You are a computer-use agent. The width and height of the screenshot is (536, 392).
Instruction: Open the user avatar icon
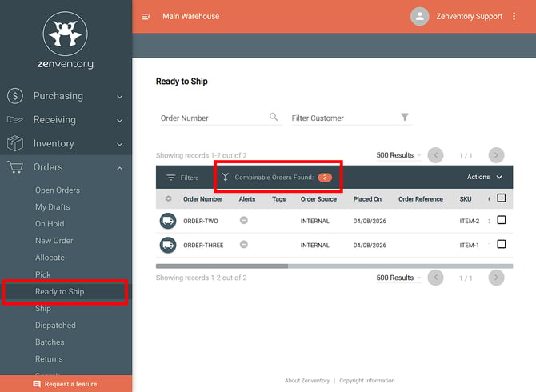(419, 16)
